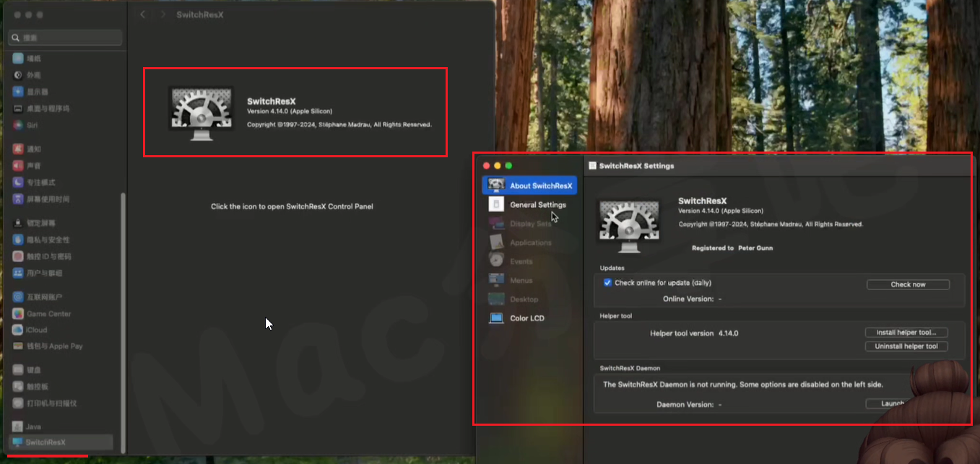The height and width of the screenshot is (464, 980).
Task: Click the 'Online Version:' label
Action: (x=688, y=299)
